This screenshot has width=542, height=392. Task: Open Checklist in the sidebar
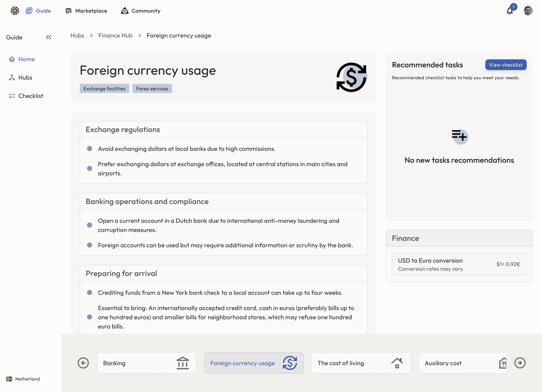pyautogui.click(x=31, y=96)
